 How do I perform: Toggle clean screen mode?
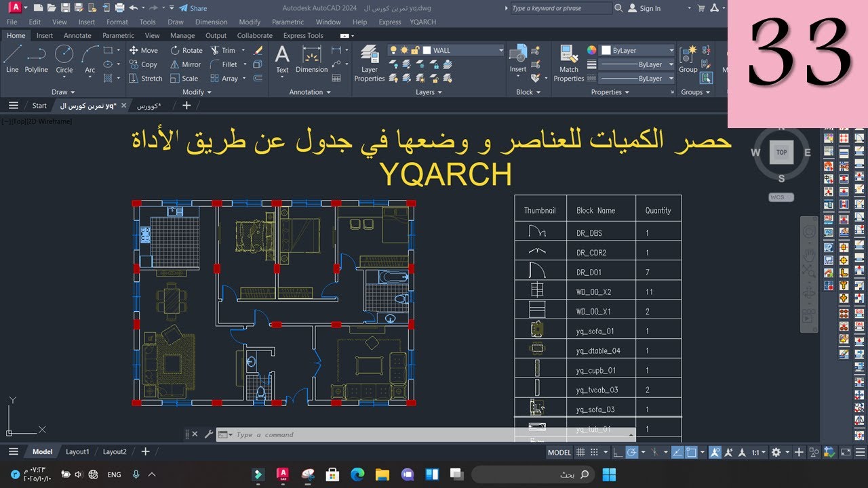(x=846, y=452)
